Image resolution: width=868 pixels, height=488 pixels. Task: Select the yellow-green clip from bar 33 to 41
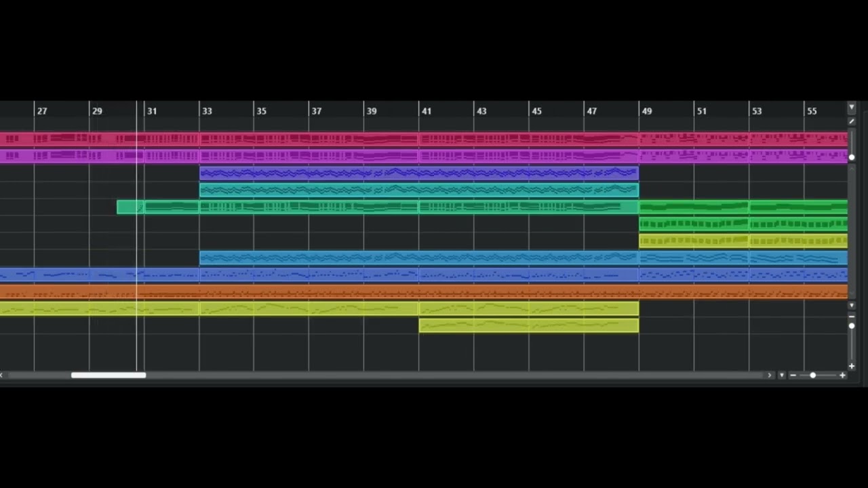[x=309, y=308]
